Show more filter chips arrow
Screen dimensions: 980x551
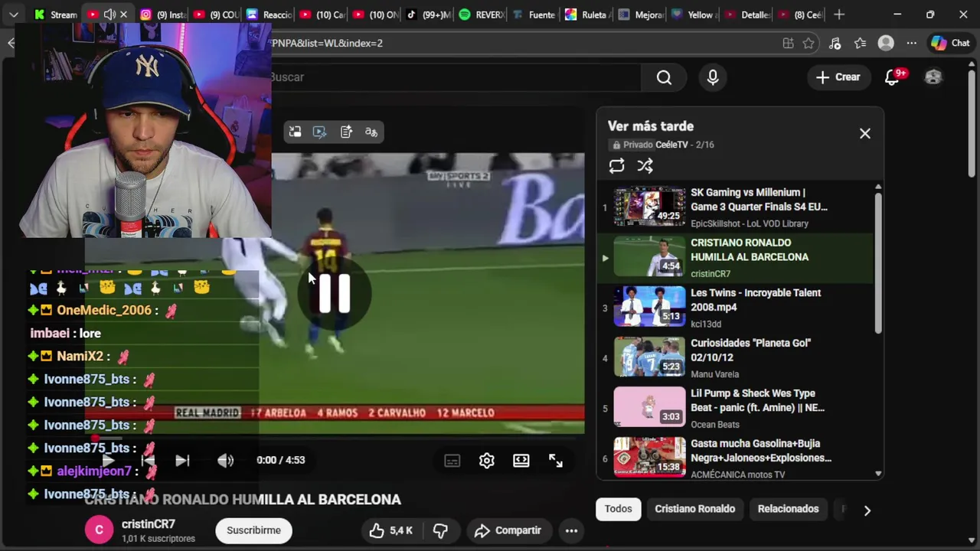(x=867, y=510)
